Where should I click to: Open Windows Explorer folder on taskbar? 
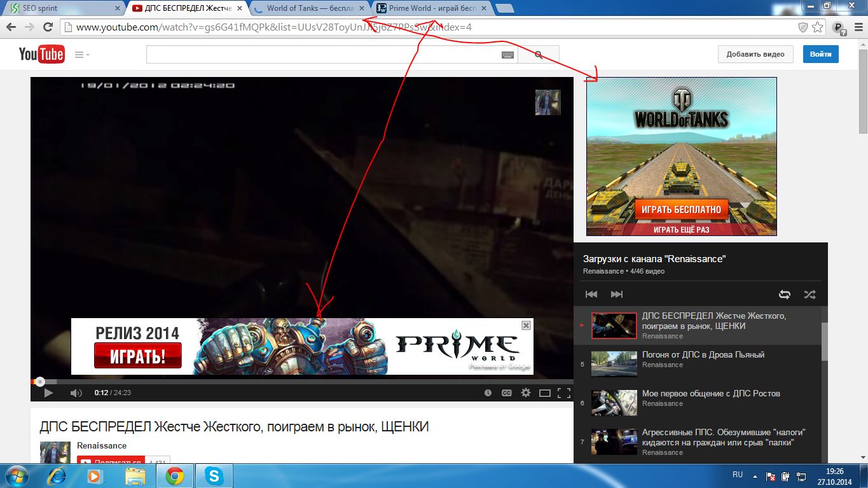(x=135, y=475)
